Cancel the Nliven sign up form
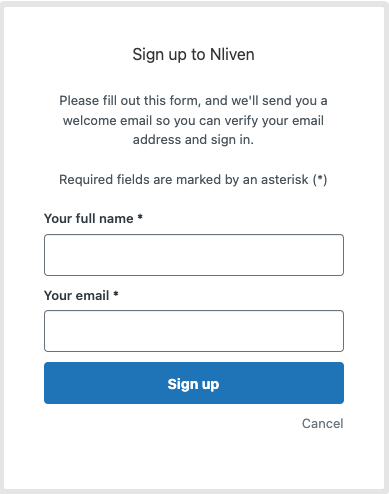Viewport: 389px width, 494px height. [x=322, y=424]
